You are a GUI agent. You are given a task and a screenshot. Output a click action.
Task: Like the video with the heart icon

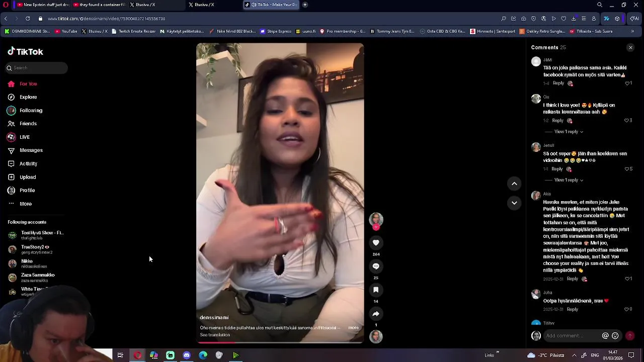(376, 243)
